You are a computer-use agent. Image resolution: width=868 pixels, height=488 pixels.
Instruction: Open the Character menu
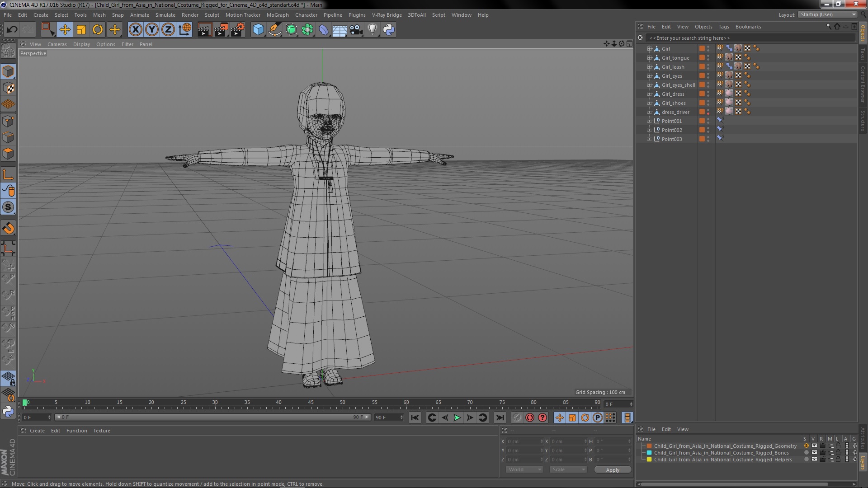pos(306,15)
